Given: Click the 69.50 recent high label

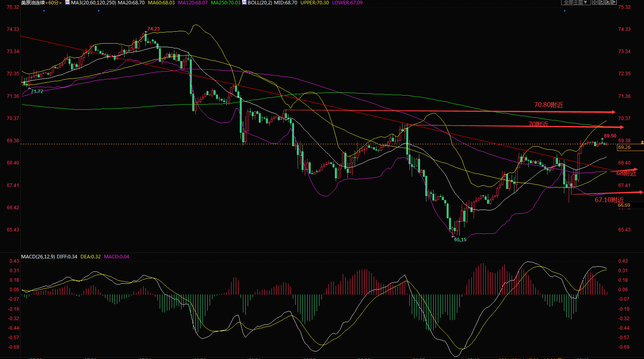Looking at the screenshot, I should point(610,136).
